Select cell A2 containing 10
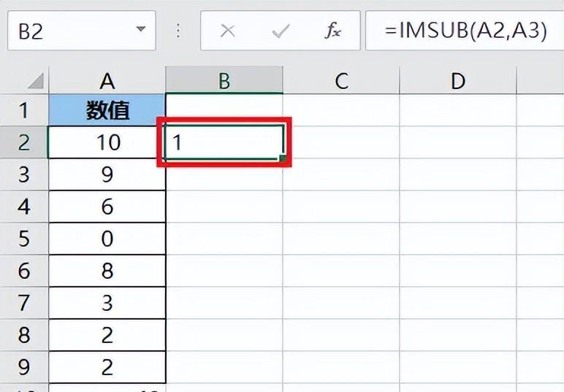 pos(107,142)
